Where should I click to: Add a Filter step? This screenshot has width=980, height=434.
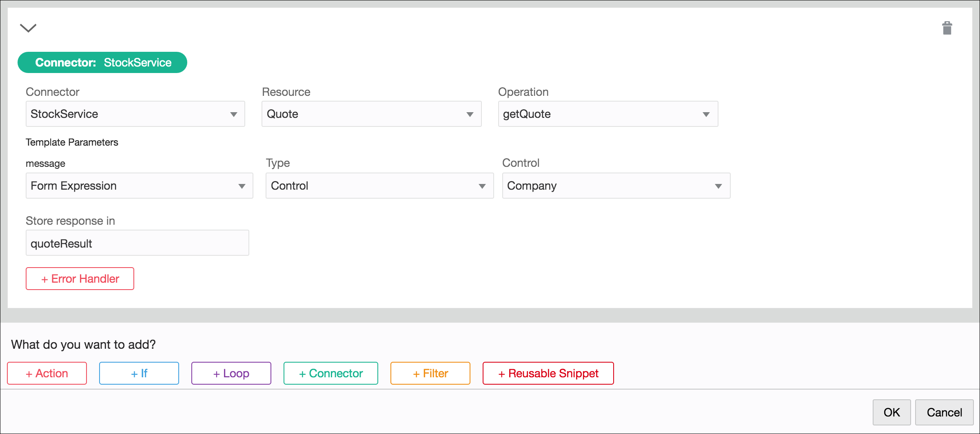click(430, 373)
